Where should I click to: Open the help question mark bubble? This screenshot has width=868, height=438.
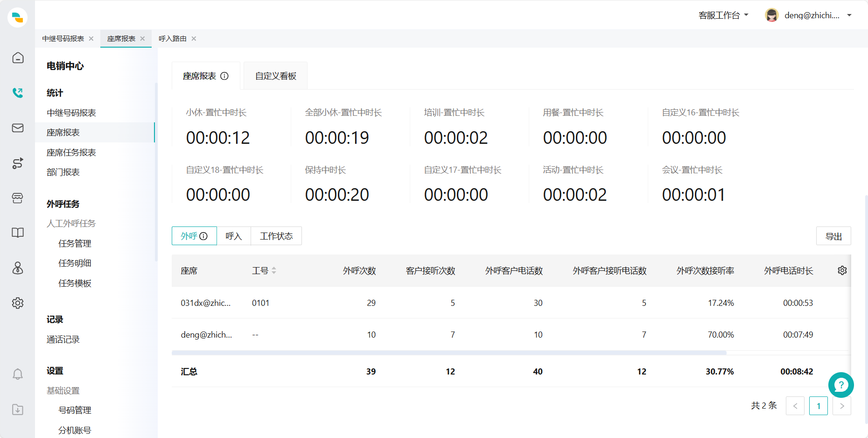[x=841, y=385]
